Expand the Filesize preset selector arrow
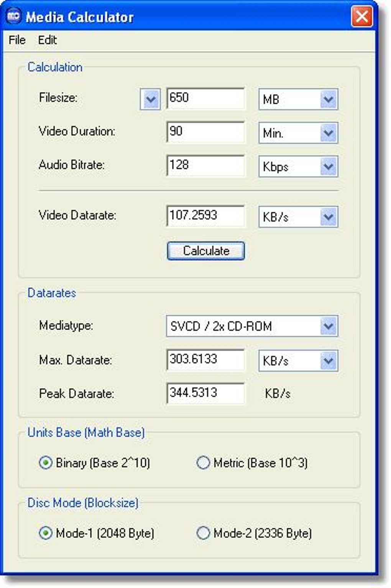 150,100
